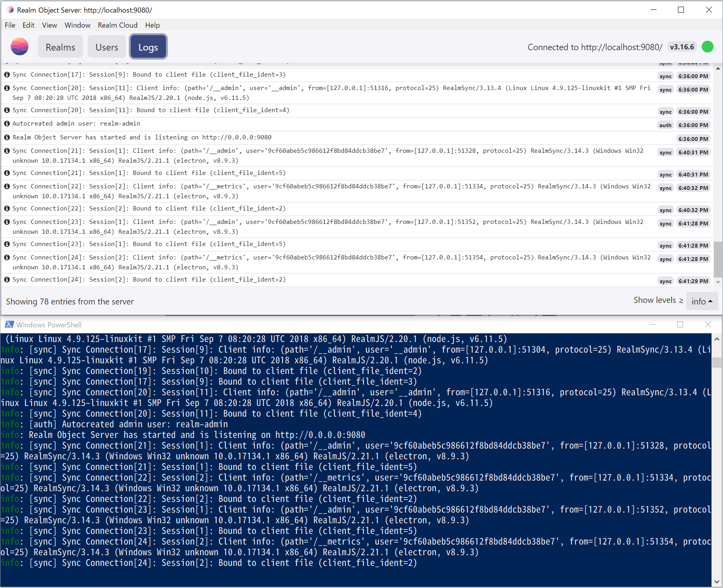The width and height of the screenshot is (723, 588).
Task: Click the log list scroll-up arrow
Action: coord(718,69)
